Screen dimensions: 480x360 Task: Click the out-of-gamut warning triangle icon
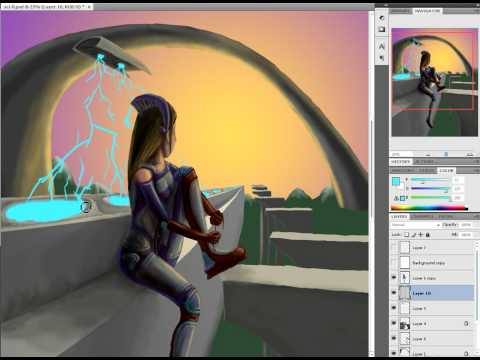[x=396, y=198]
